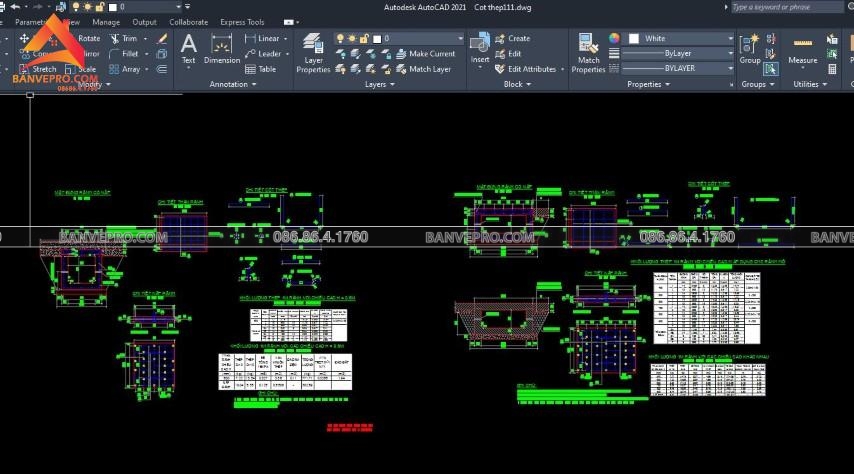
Task: Click the Explode box icon
Action: (162, 53)
